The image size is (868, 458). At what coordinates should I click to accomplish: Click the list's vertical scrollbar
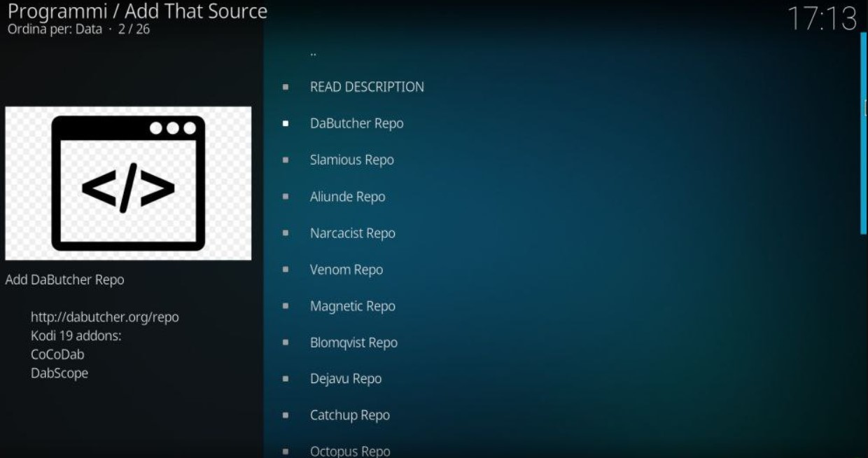point(863,133)
